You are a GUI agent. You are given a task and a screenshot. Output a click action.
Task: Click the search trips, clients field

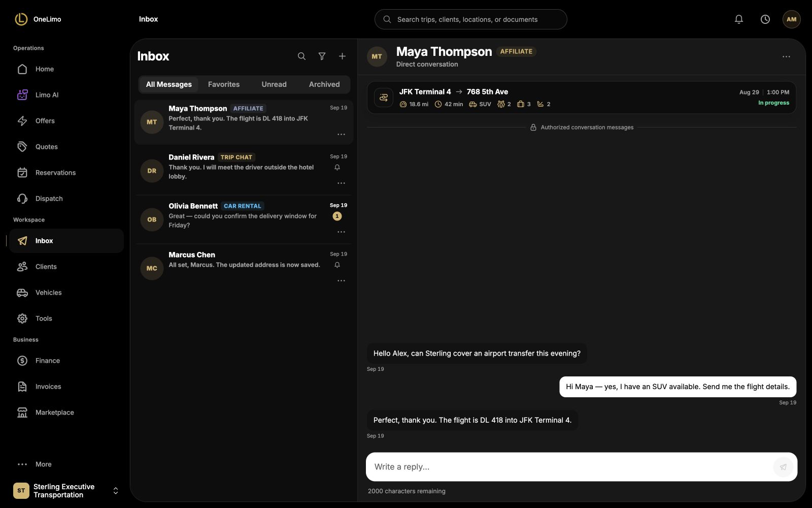[470, 19]
